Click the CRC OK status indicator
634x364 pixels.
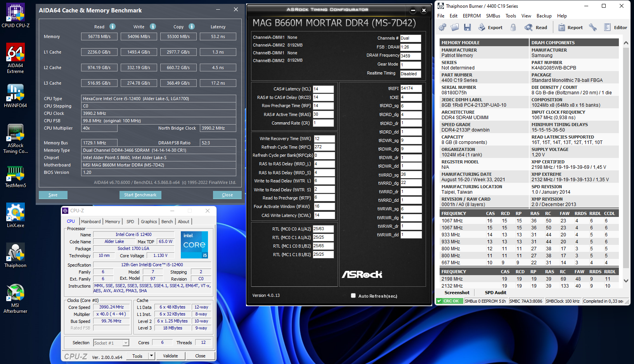[449, 301]
